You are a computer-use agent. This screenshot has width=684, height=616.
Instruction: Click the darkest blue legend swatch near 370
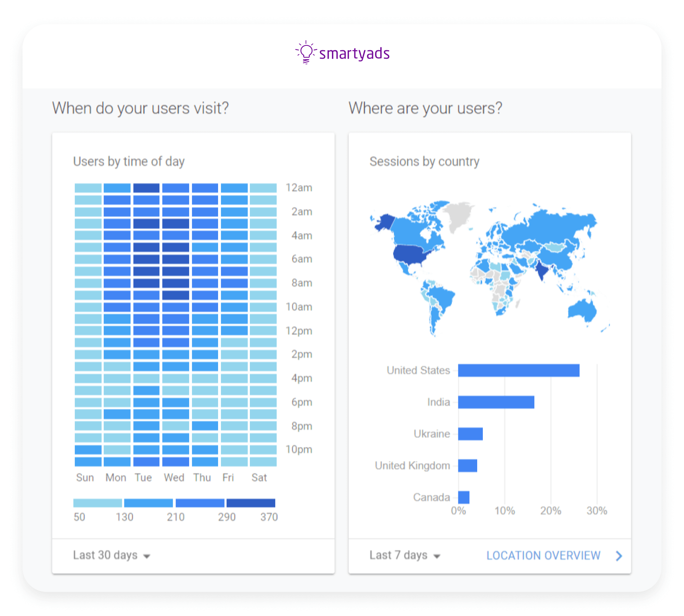click(x=251, y=503)
